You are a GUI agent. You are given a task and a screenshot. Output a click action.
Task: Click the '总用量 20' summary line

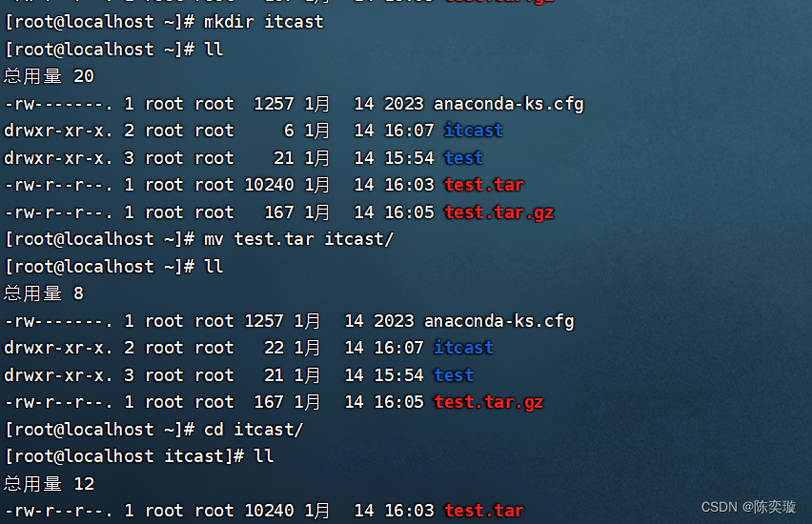click(x=50, y=76)
